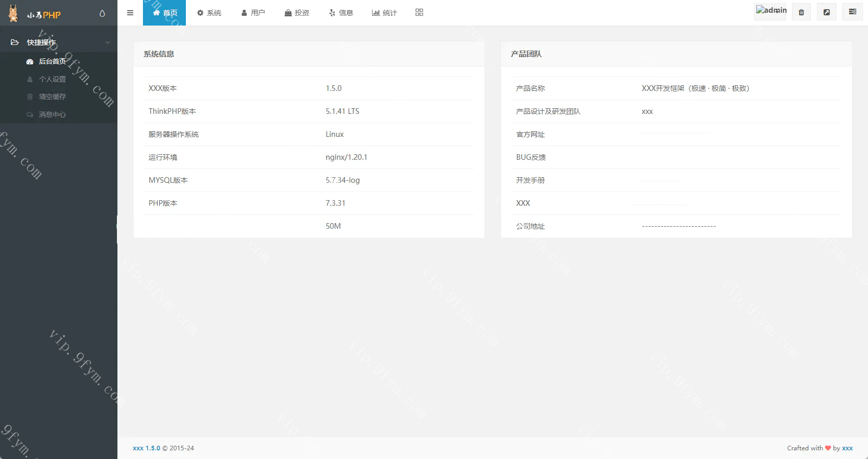Open theme color picker droplet icon
This screenshot has width=868, height=459.
pos(102,13)
